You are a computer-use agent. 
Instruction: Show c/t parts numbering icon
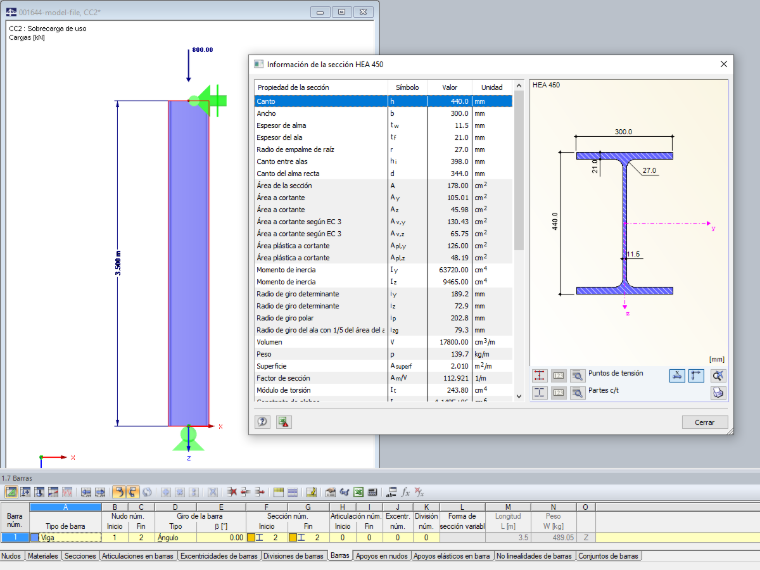tap(558, 393)
